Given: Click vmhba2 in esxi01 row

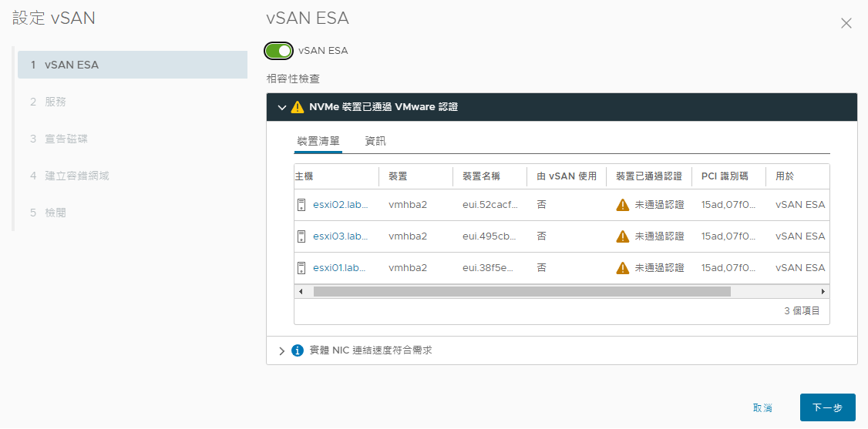Looking at the screenshot, I should pos(408,268).
